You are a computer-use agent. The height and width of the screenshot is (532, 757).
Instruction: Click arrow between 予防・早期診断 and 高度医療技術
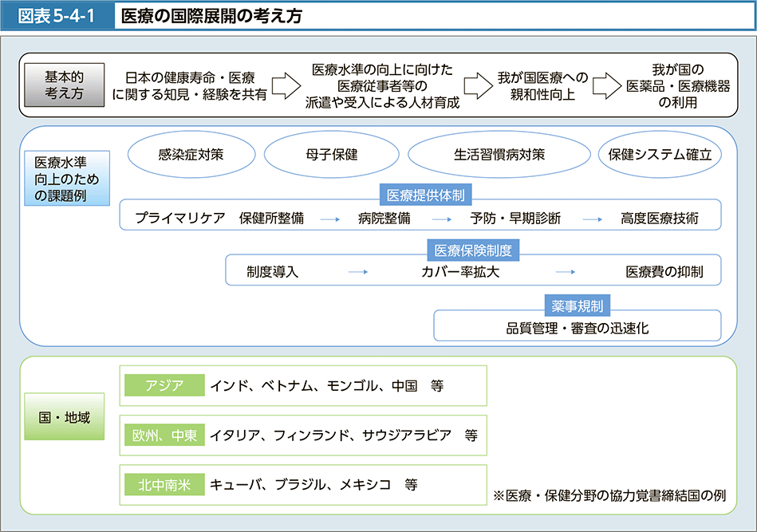pos(591,218)
